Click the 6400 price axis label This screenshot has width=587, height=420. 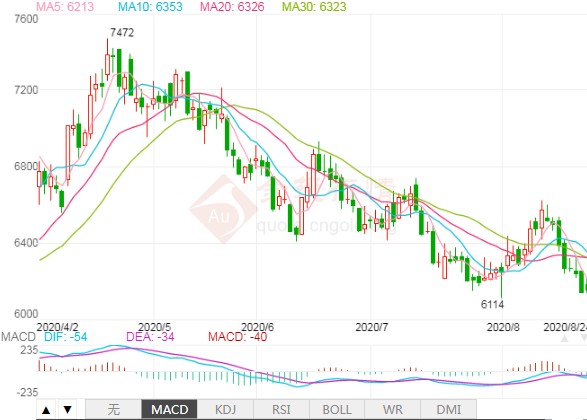coord(26,243)
